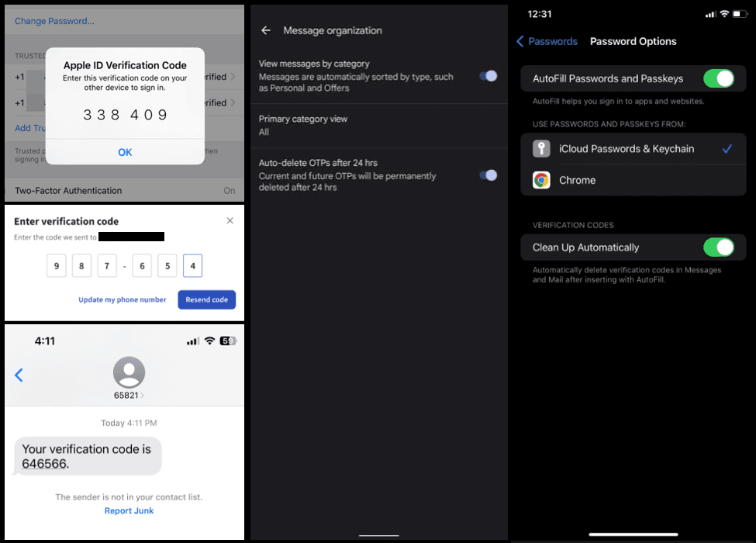Select Chrome as password source
This screenshot has height=543, width=756.
pos(633,181)
